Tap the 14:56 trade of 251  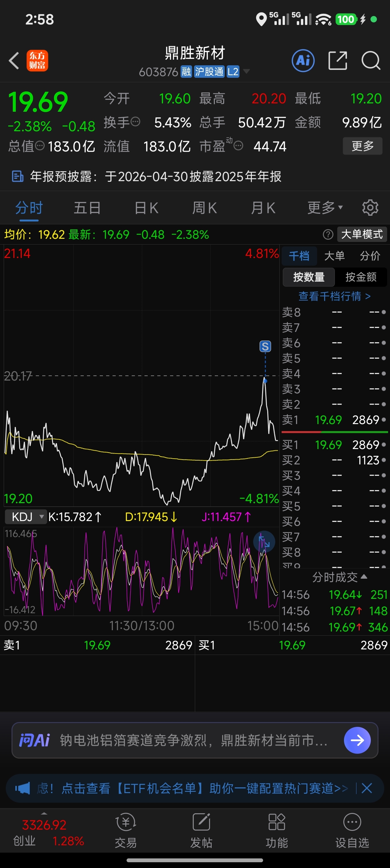tap(334, 595)
